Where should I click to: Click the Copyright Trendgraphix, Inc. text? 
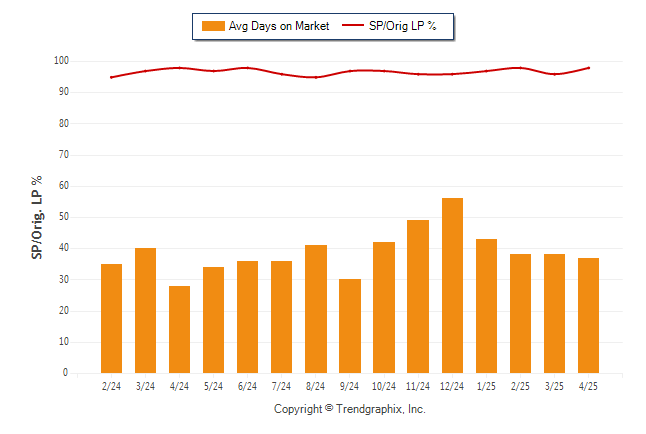pyautogui.click(x=350, y=409)
